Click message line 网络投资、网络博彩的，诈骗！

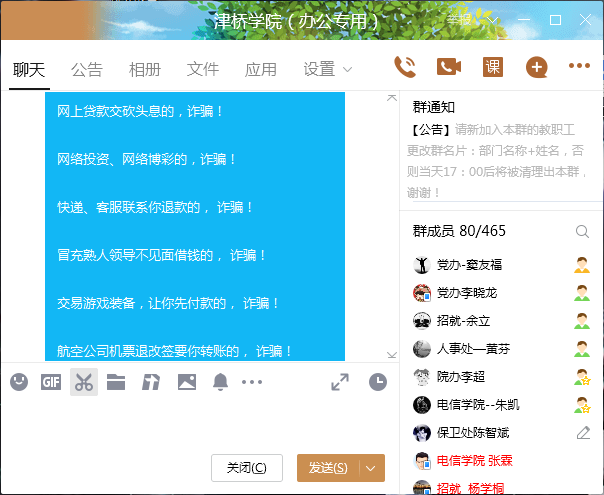pyautogui.click(x=146, y=159)
